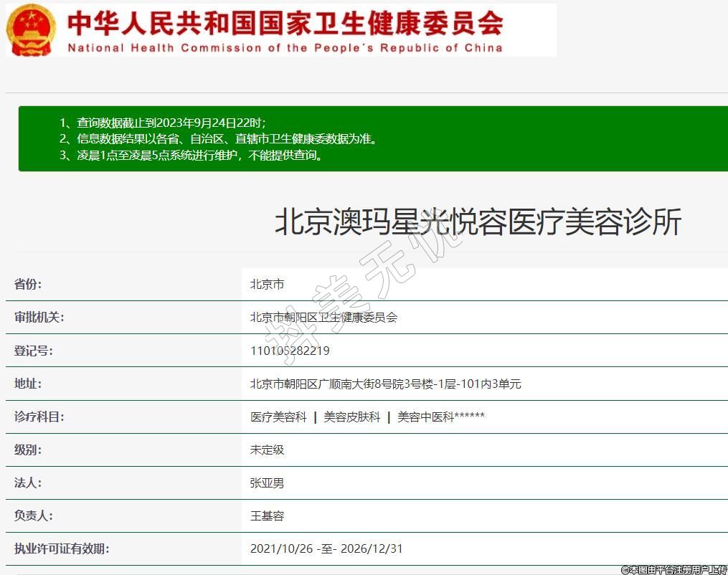The image size is (728, 575).
Task: Click the national emblem logo
Action: (x=31, y=29)
